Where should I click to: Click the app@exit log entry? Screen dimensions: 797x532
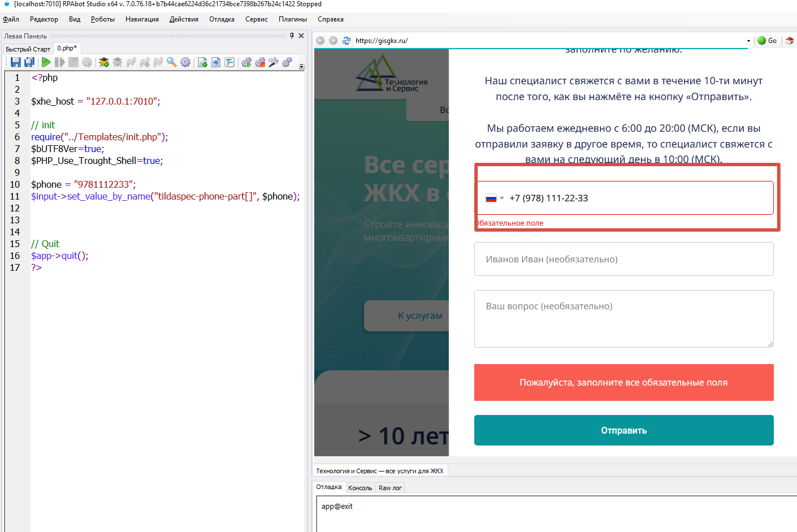click(x=337, y=507)
